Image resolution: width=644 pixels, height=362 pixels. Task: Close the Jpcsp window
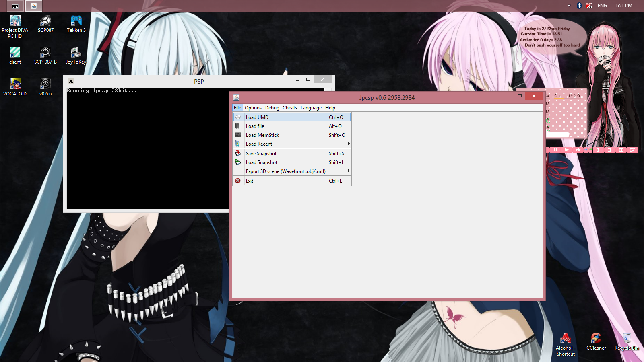tap(534, 96)
